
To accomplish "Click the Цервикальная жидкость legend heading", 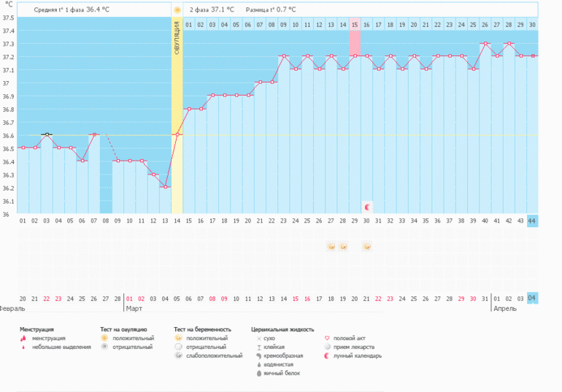I will coord(282,329).
